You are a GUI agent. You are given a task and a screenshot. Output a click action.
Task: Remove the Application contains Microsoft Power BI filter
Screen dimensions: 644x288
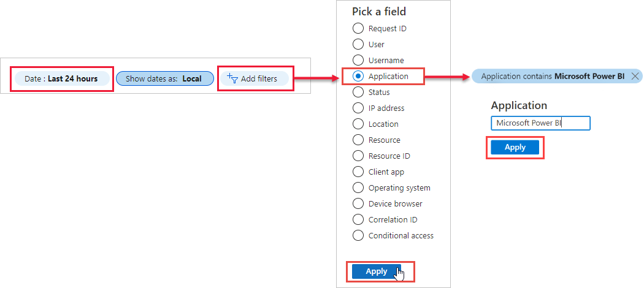click(635, 76)
